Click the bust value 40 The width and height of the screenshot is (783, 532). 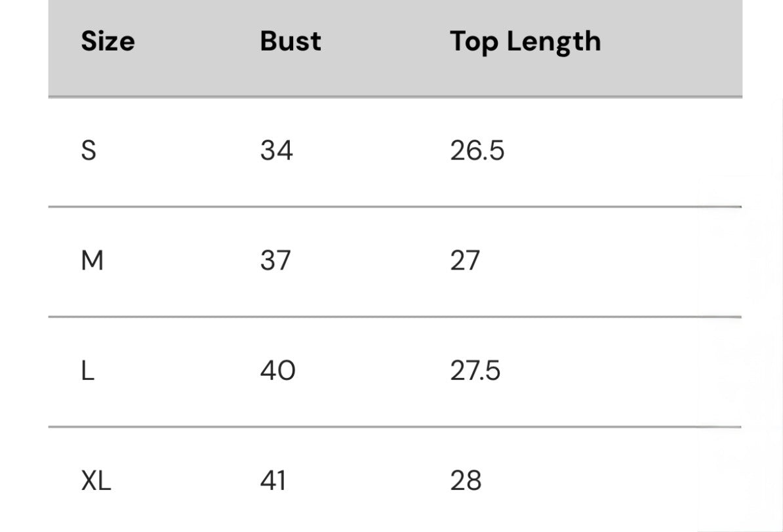(x=277, y=371)
